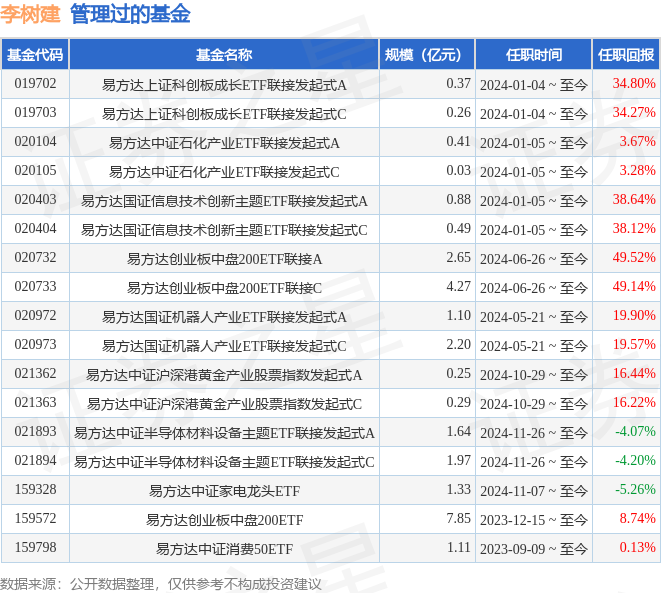Click the 基金代码 column header
661x593 pixels.
(35, 54)
